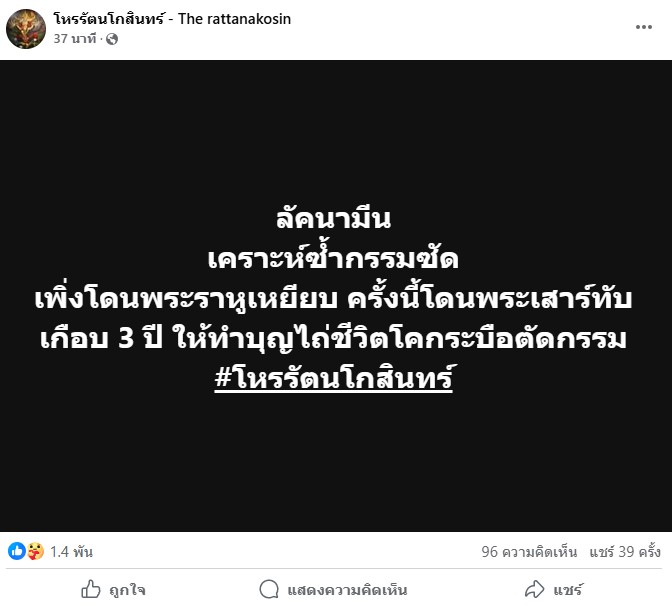Image resolution: width=672 pixels, height=606 pixels.
Task: Click the ถูกใจ like button label
Action: (127, 590)
